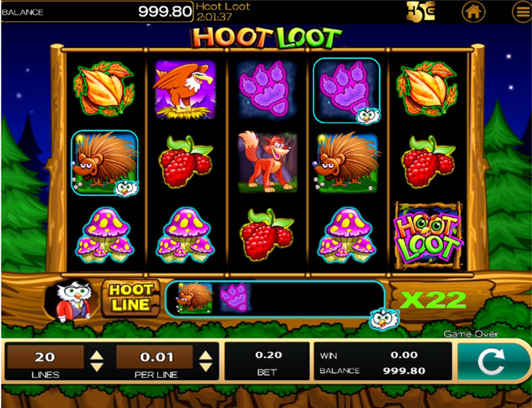Click the paw print in the Hoot Line bar
Viewport: 532px width, 408px height.
pos(234,296)
